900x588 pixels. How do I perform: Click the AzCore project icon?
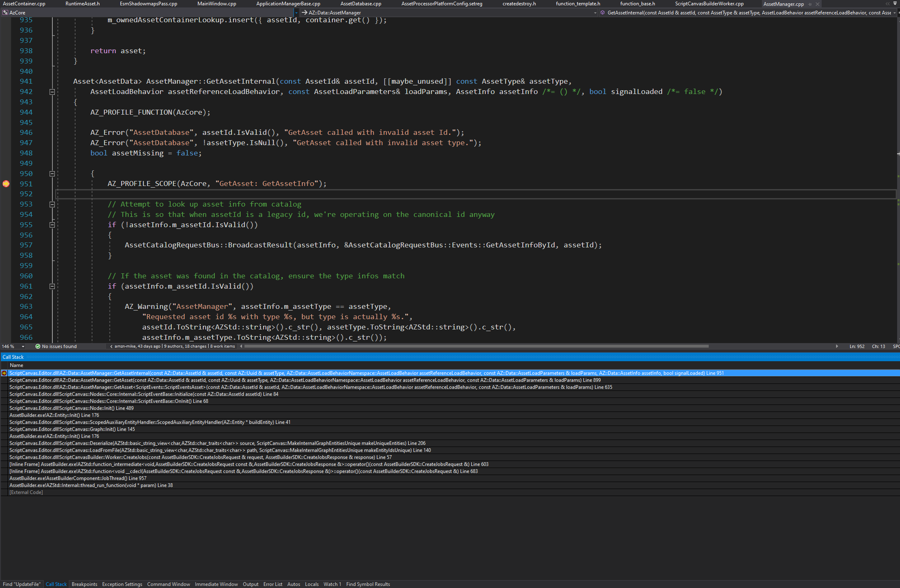point(5,13)
